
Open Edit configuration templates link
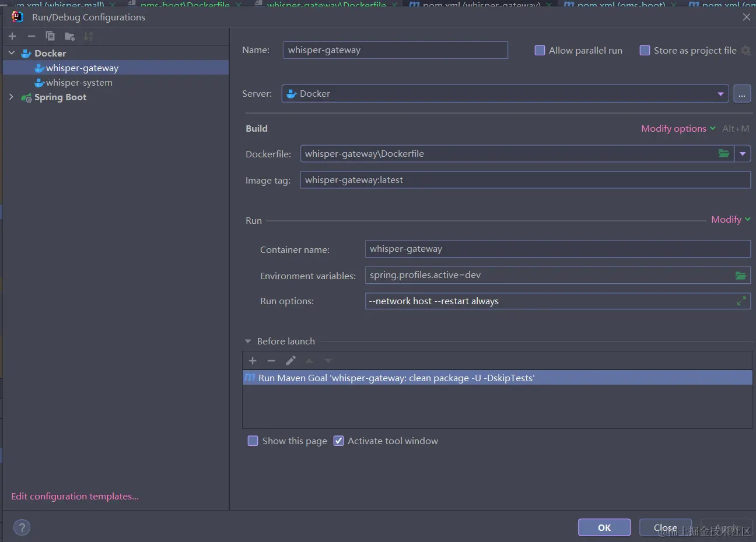(75, 497)
